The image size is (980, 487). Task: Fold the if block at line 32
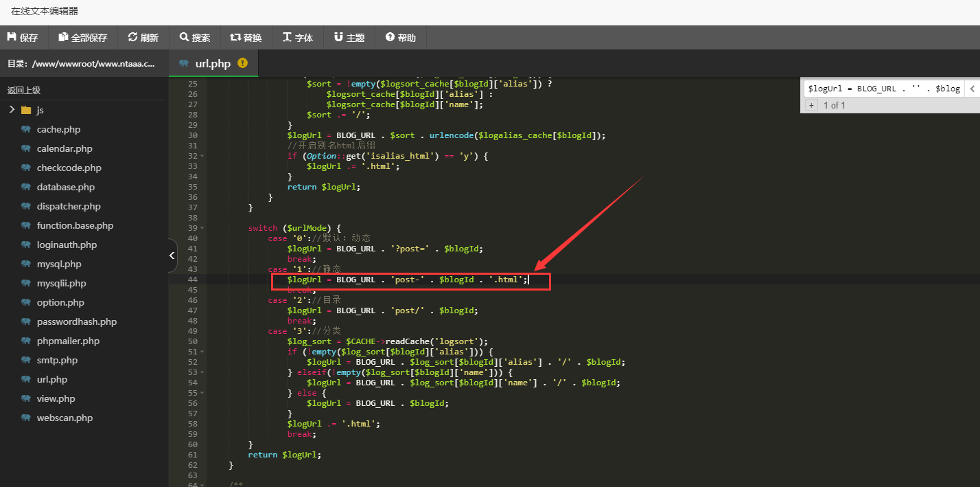tap(202, 156)
